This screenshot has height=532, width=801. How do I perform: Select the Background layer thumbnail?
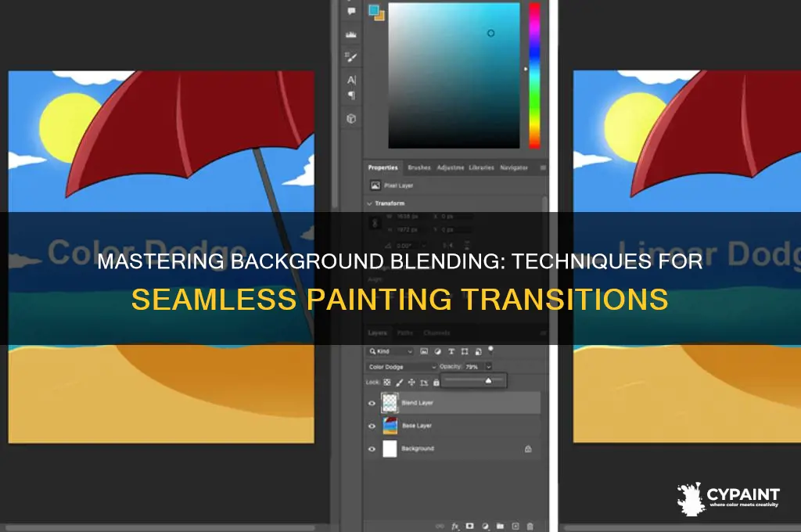pyautogui.click(x=390, y=449)
